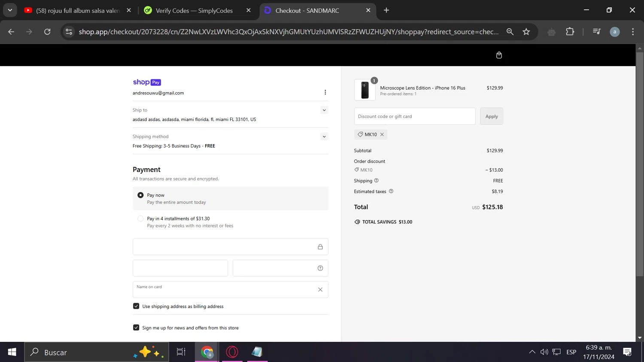Open the Chrome extensions puzzle icon
The width and height of the screenshot is (644, 362).
[570, 32]
